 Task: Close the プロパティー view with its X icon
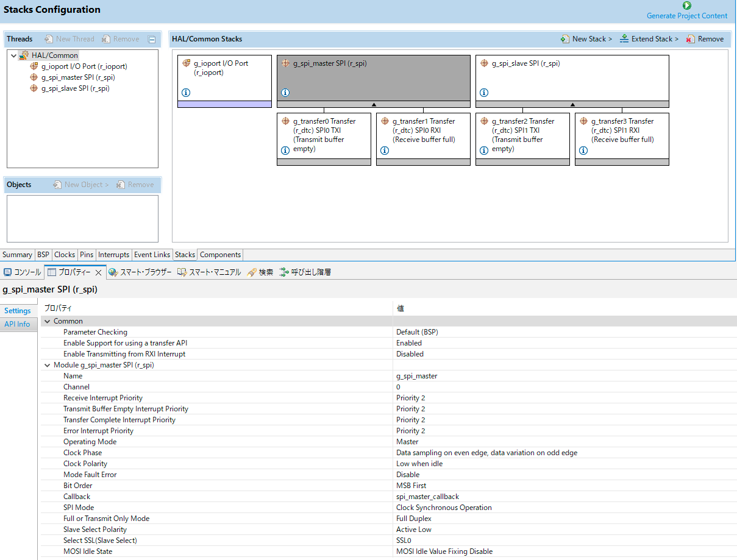click(98, 272)
